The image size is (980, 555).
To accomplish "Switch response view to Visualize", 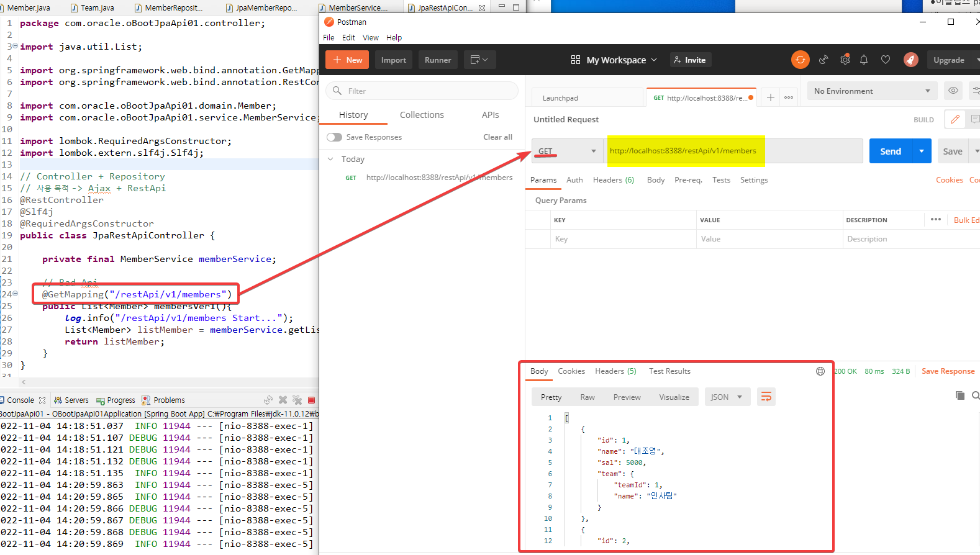I will (x=674, y=397).
